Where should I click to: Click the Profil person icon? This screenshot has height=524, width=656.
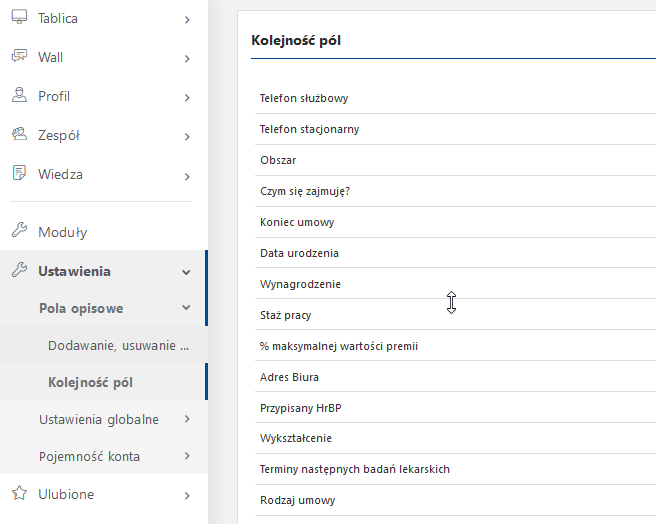coord(19,95)
